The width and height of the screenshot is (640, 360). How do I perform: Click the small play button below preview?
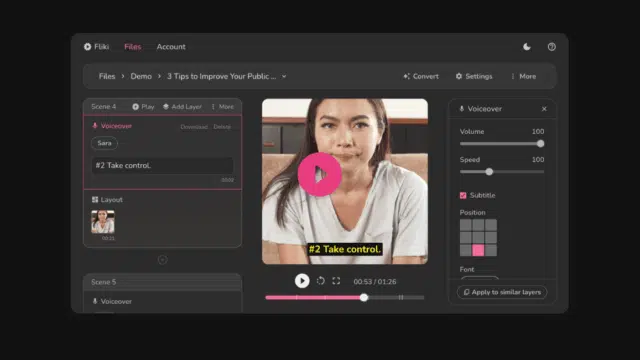(x=302, y=281)
